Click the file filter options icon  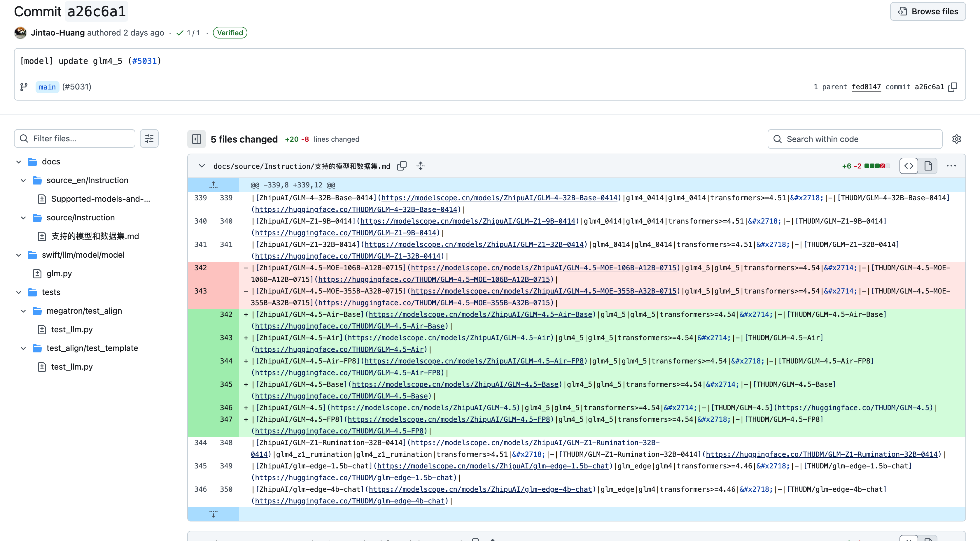tap(149, 138)
